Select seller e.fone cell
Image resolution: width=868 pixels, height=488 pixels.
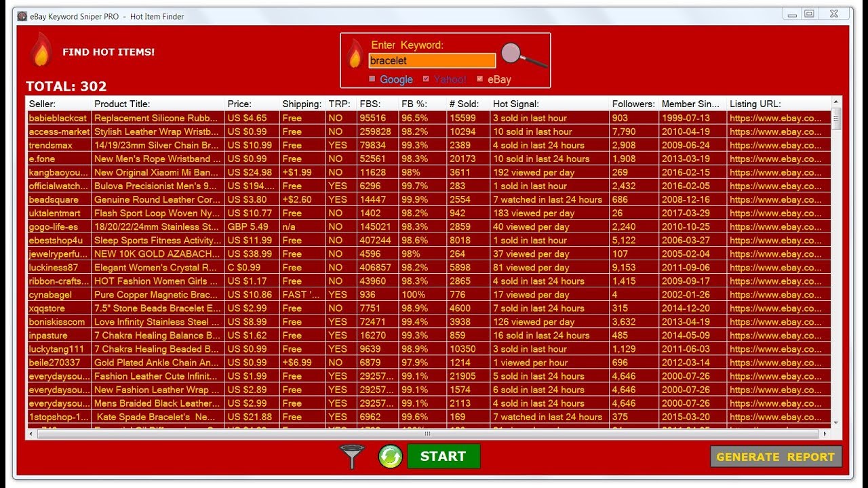coord(59,159)
